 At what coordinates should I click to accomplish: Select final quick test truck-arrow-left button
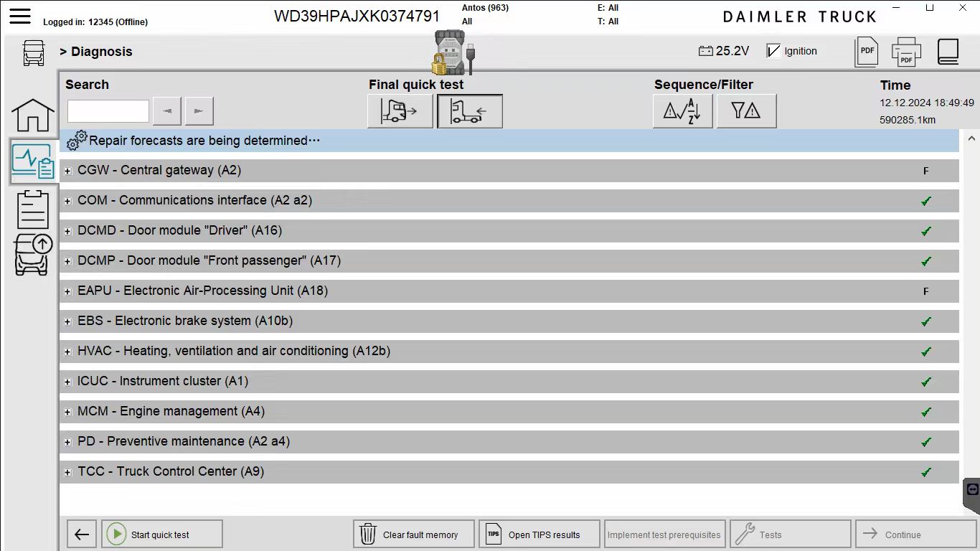tap(469, 111)
